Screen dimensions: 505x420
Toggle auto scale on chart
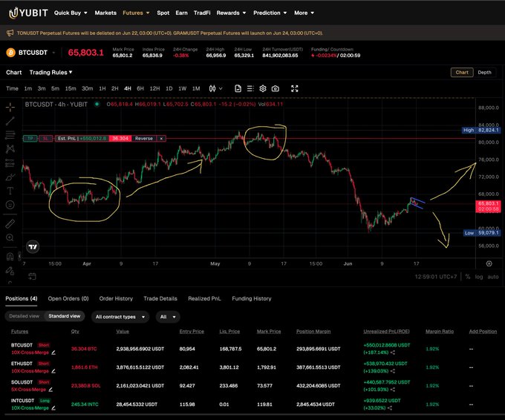click(x=493, y=277)
